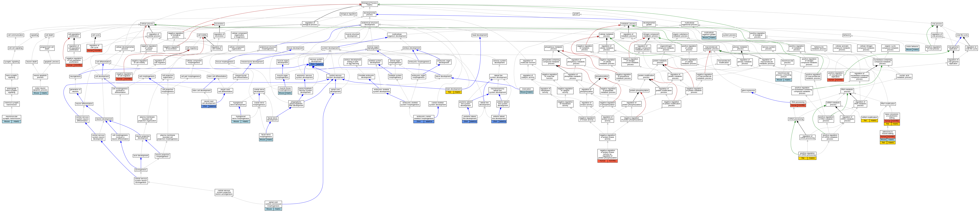
Task: Select the 'behavior' node
Action: point(846,35)
